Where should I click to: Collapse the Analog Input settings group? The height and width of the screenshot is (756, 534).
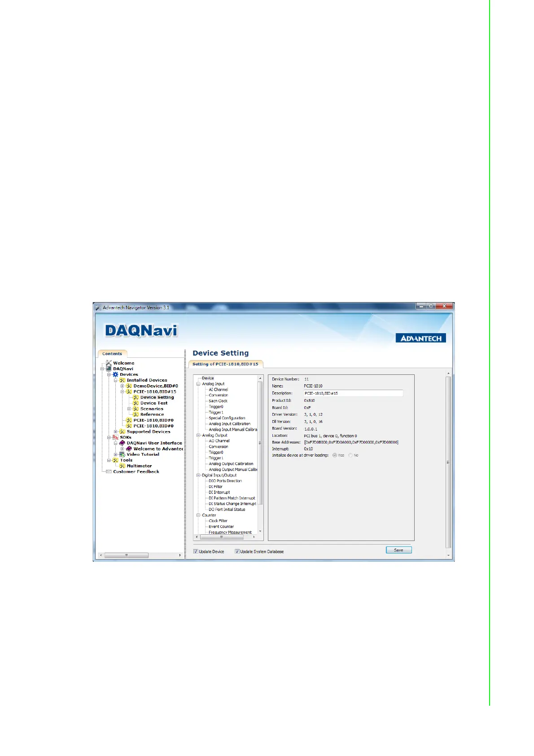(x=198, y=384)
